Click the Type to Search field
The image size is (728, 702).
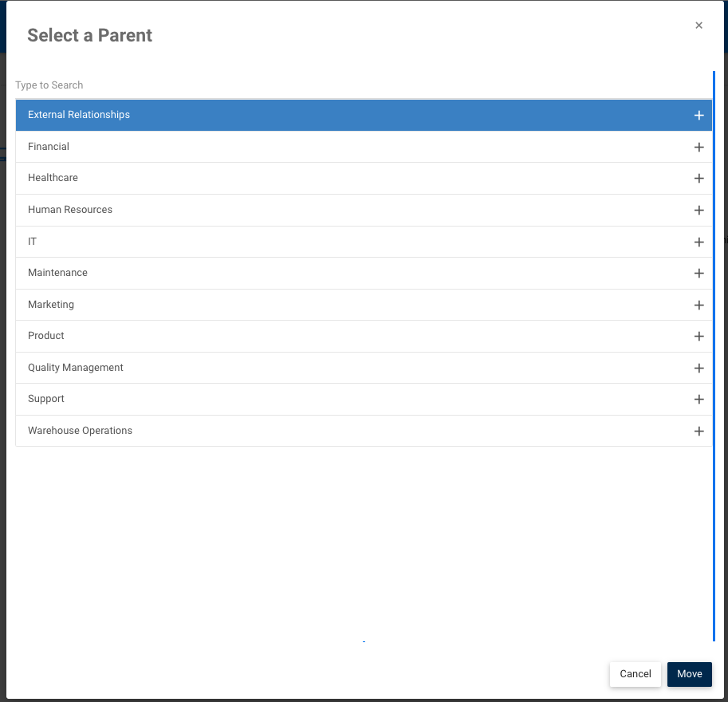coord(239,85)
